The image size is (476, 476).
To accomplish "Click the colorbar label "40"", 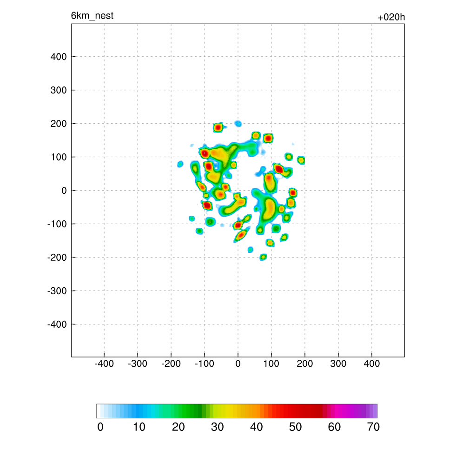I will (x=256, y=427).
